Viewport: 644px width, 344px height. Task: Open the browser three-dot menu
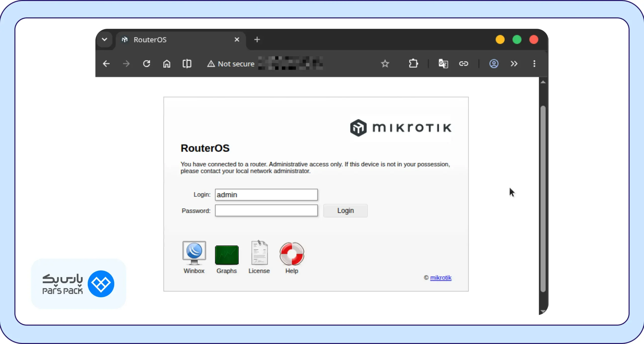(534, 64)
